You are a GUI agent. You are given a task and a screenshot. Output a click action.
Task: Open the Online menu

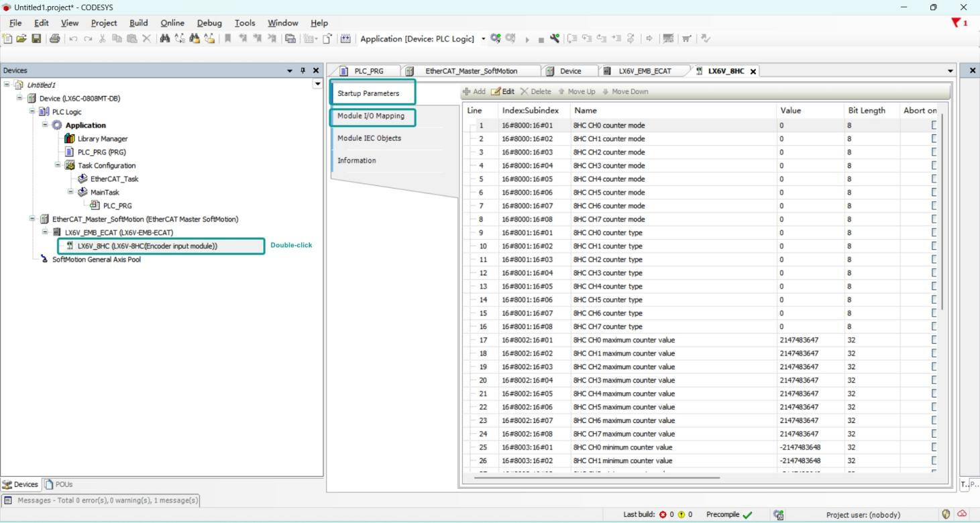click(x=172, y=23)
